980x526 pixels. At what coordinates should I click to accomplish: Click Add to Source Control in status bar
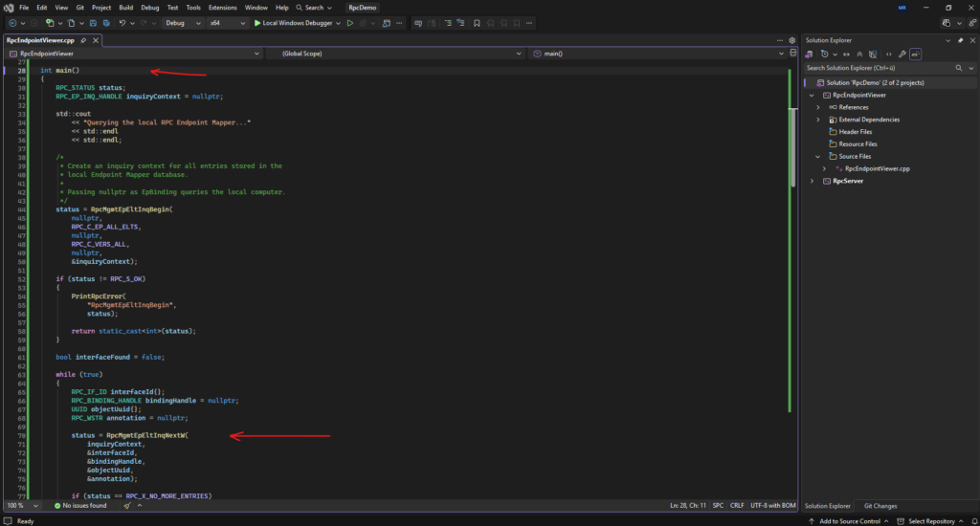click(x=848, y=521)
